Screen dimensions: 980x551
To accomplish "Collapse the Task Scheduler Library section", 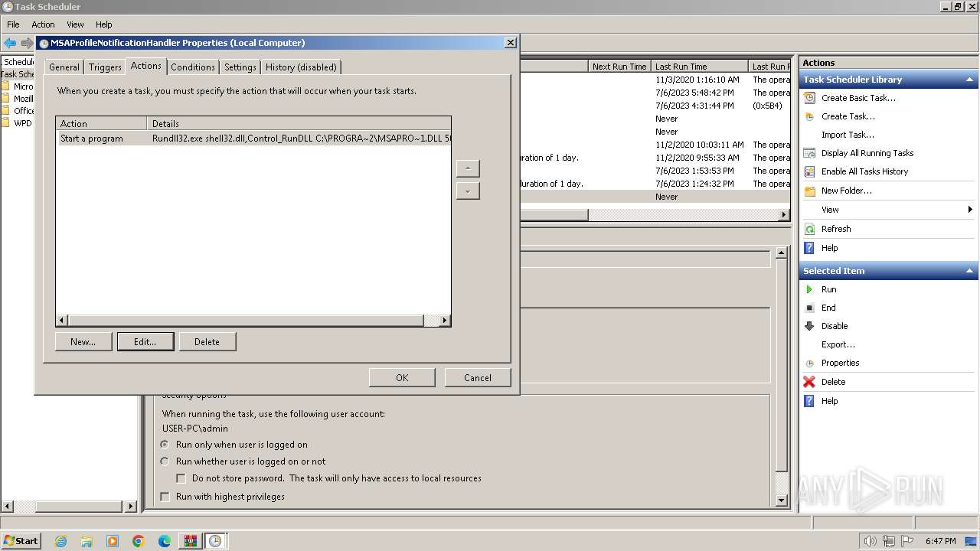I will pyautogui.click(x=970, y=80).
